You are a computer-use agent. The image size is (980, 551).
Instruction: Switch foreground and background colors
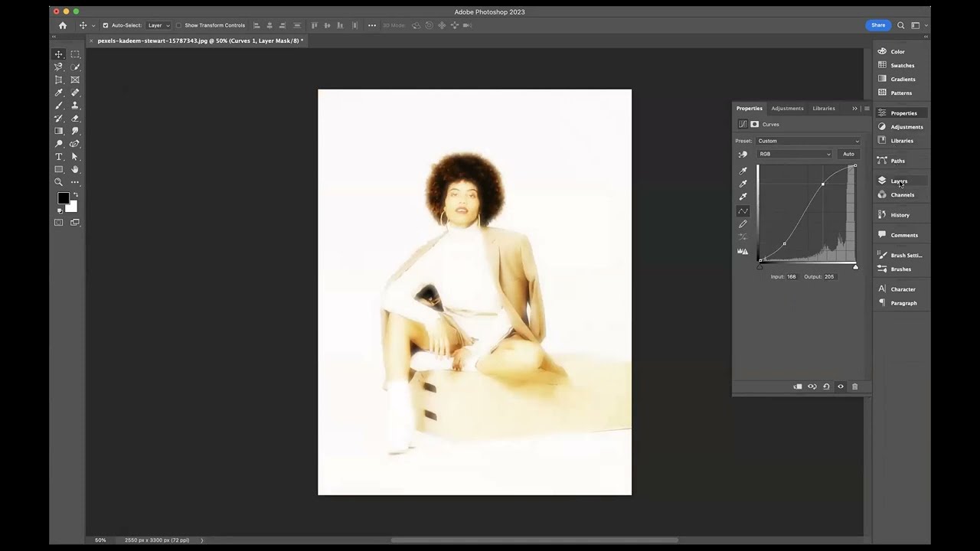[74, 194]
